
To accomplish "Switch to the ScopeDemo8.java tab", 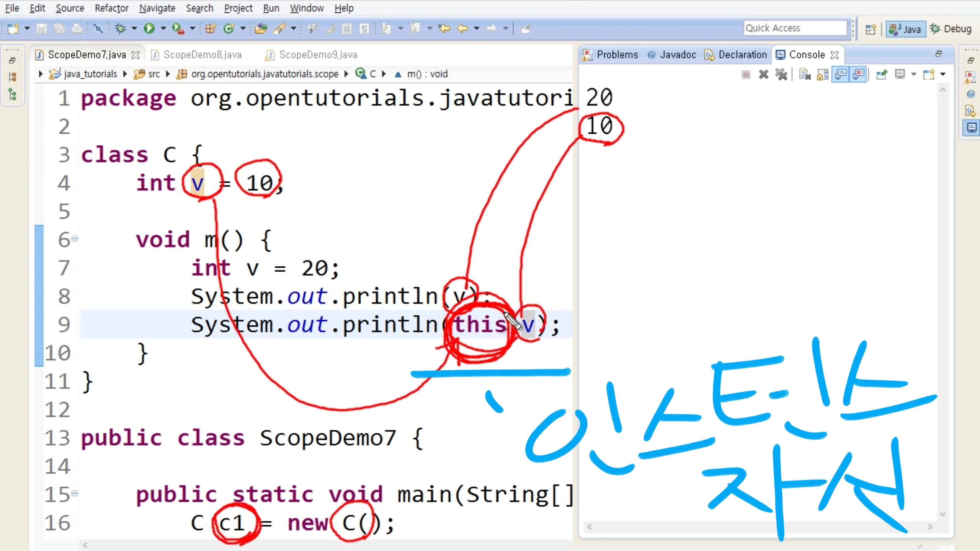I will [x=202, y=55].
